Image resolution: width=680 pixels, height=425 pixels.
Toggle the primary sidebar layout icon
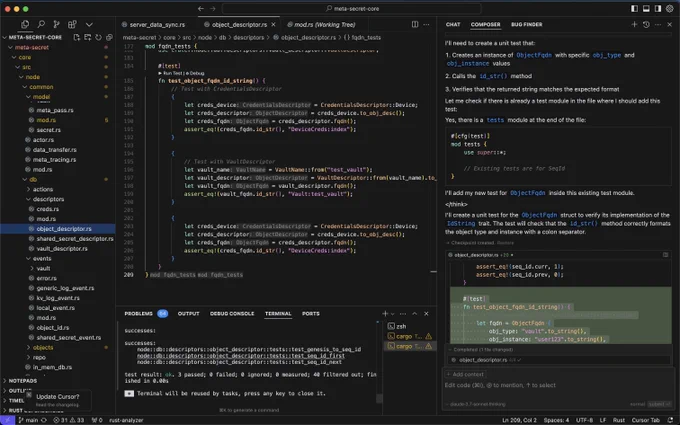634,9
